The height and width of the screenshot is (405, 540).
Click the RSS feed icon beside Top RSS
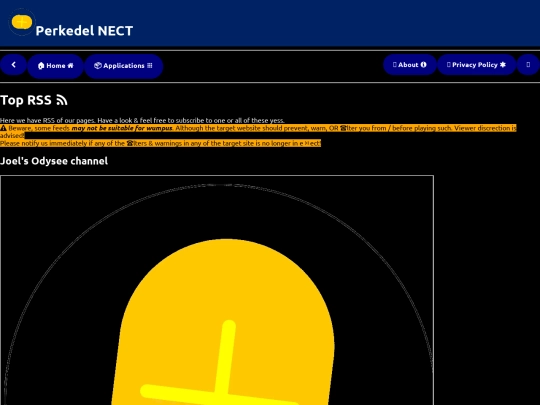click(x=62, y=100)
